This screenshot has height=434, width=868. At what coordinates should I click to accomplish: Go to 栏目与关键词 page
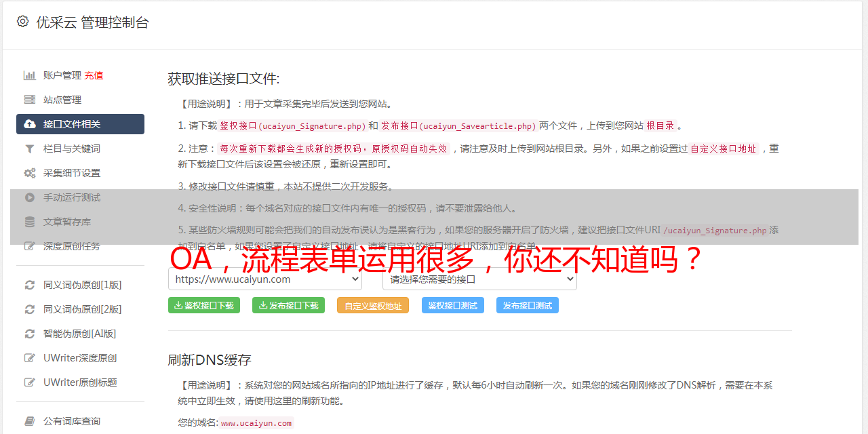point(72,149)
